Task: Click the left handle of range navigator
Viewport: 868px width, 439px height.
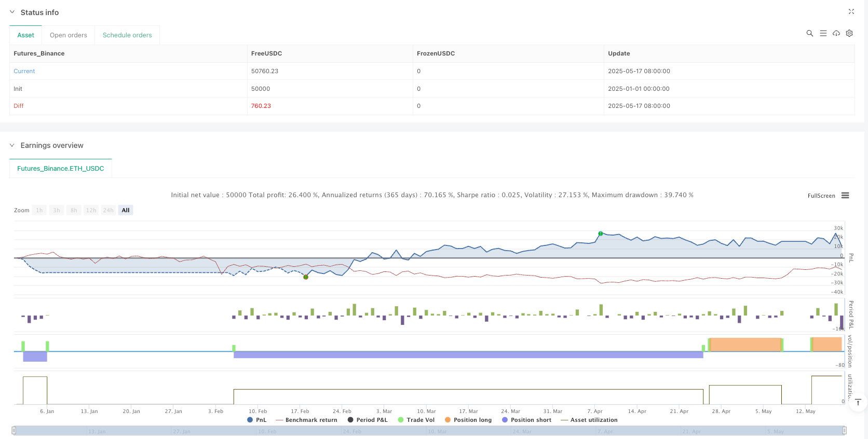Action: (14, 430)
